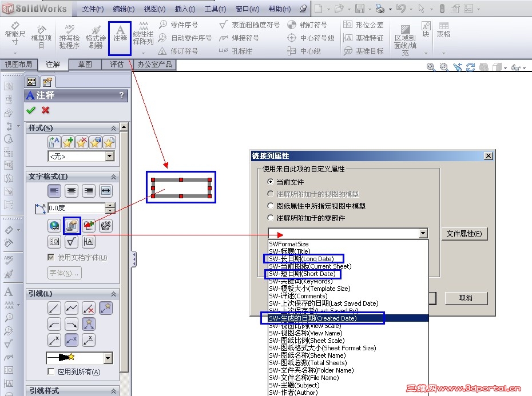Collapse the 样式 section
The image size is (532, 396).
pyautogui.click(x=114, y=128)
